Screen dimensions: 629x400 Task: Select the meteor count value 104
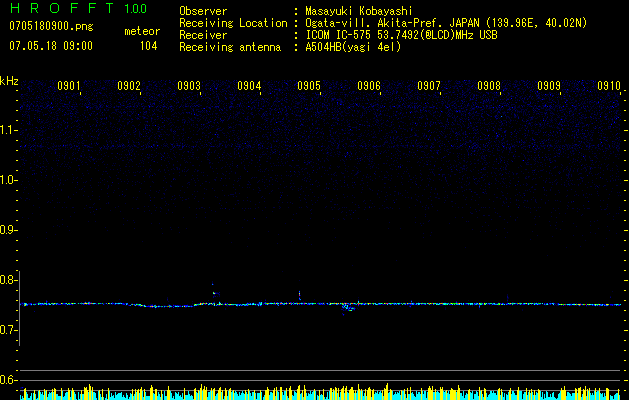148,46
